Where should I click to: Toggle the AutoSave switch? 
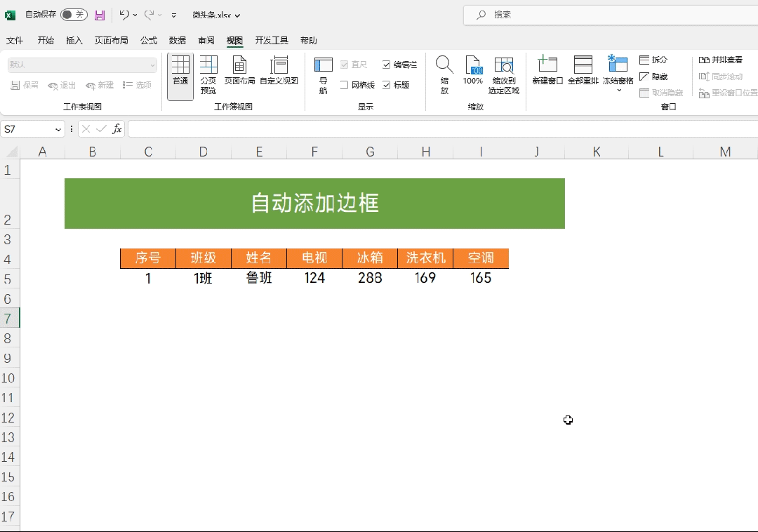74,15
